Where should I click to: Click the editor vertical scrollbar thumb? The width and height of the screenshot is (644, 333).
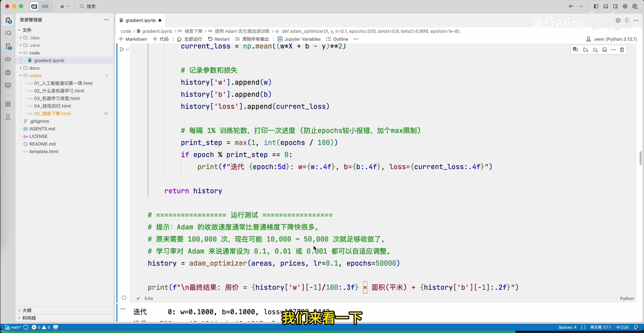click(x=640, y=158)
